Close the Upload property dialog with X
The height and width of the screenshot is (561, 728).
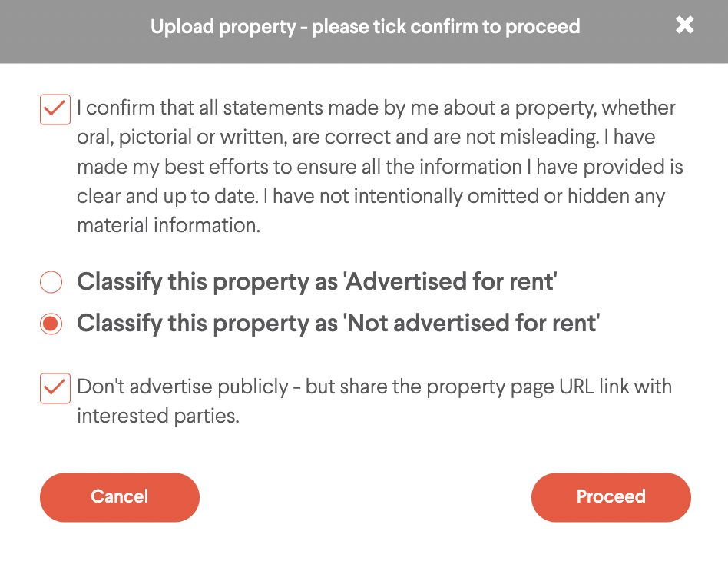[684, 25]
